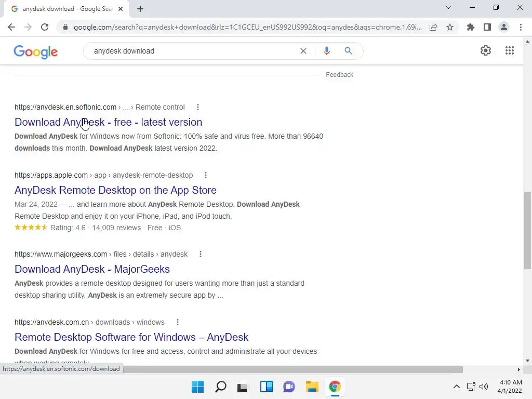Open more options for apps.apple.com result
Screen dimensions: 532x399
(x=206, y=175)
